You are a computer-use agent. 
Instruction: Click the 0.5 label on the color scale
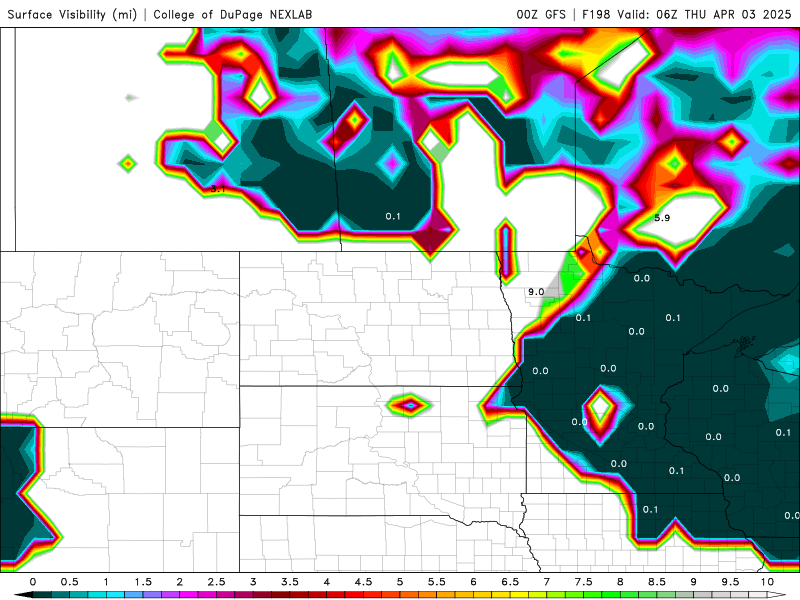tap(69, 582)
